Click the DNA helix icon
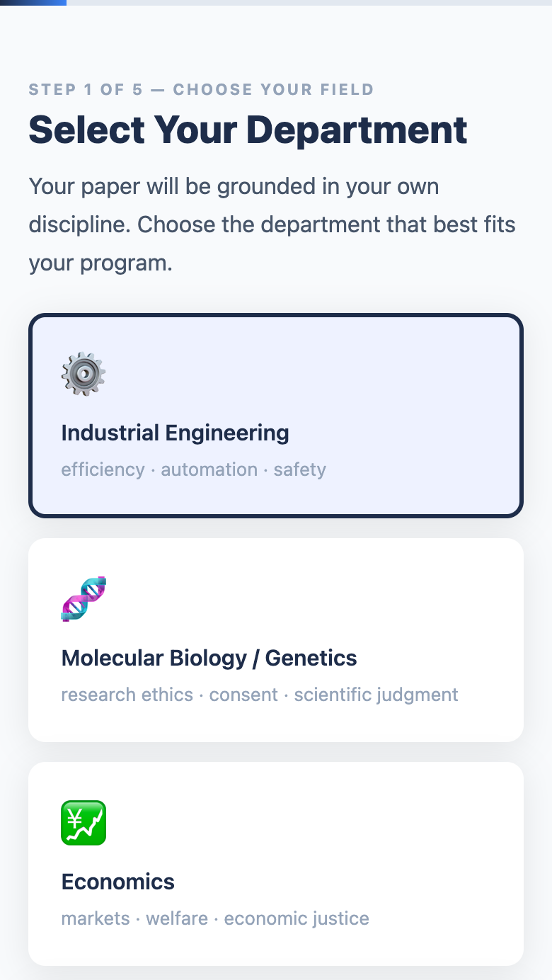Image resolution: width=552 pixels, height=980 pixels. [x=84, y=598]
